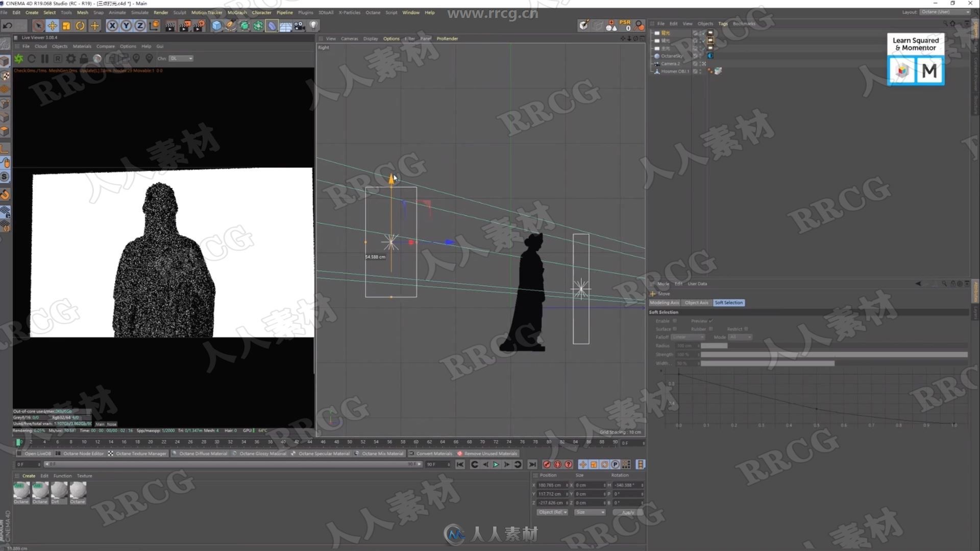Click the Rotate tool icon
This screenshot has height=551, width=980.
(82, 25)
